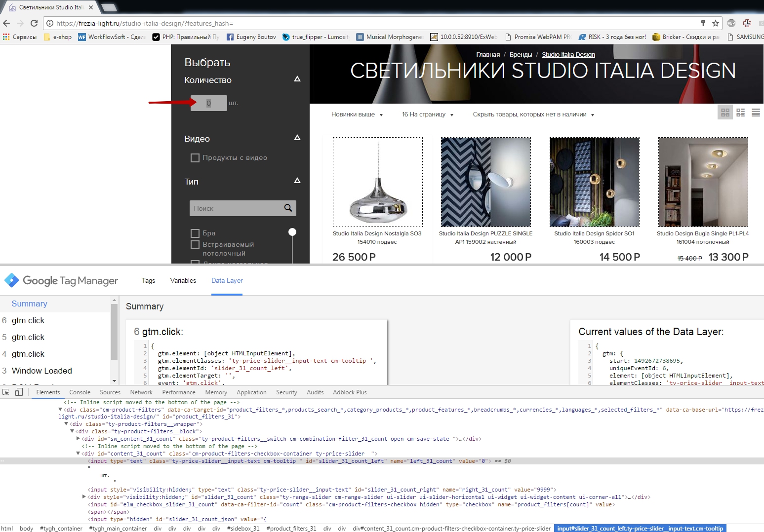Enable the Встраиваемый потолочный checkbox
Screen dimensions: 764x532
(x=195, y=245)
